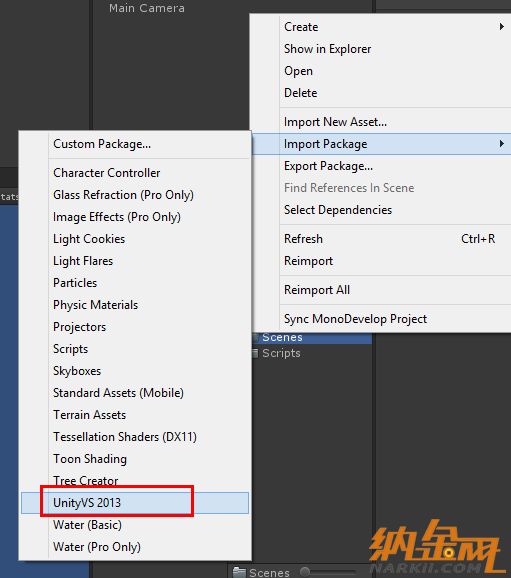Click Show in Explorer menu entry
Viewport: 511px width, 578px height.
pyautogui.click(x=381, y=49)
